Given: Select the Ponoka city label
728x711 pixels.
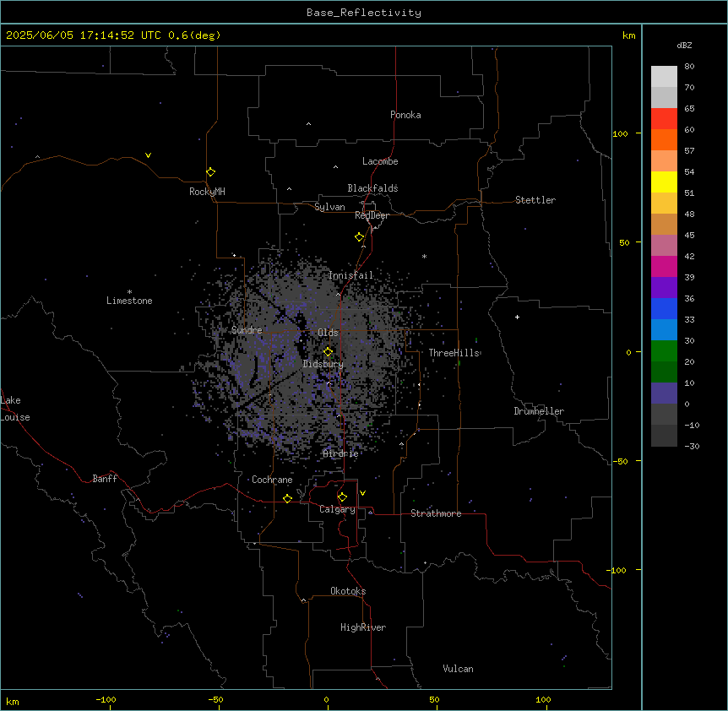Looking at the screenshot, I should tap(405, 115).
